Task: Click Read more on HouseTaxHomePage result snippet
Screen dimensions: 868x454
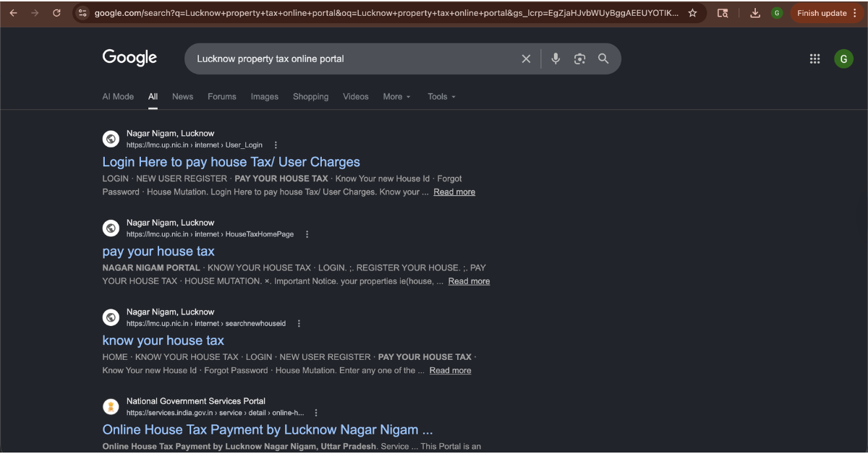Action: (x=469, y=281)
